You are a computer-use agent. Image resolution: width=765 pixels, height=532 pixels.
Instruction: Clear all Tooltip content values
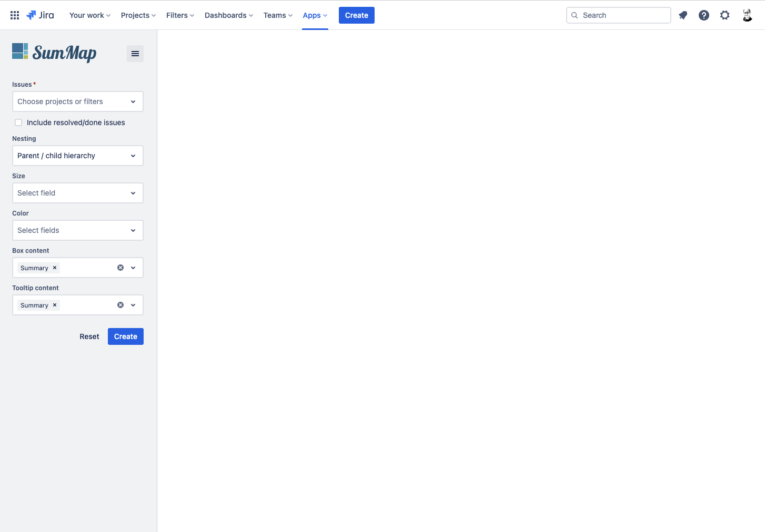[x=120, y=305]
